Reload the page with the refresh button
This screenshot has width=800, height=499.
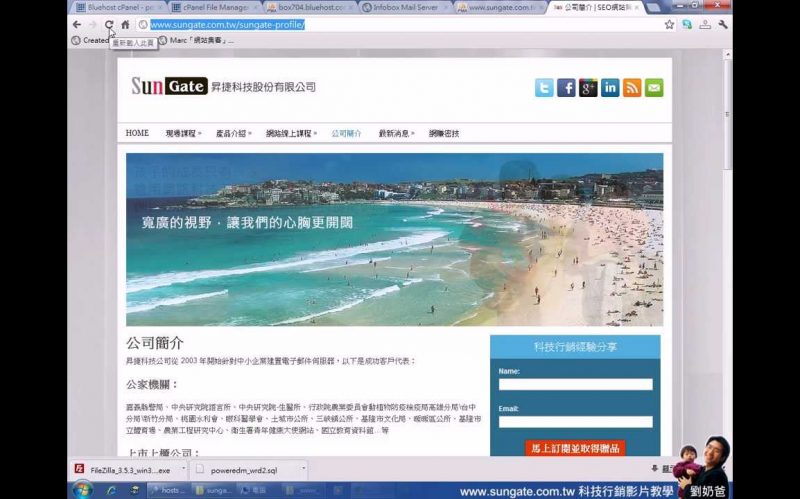(109, 24)
